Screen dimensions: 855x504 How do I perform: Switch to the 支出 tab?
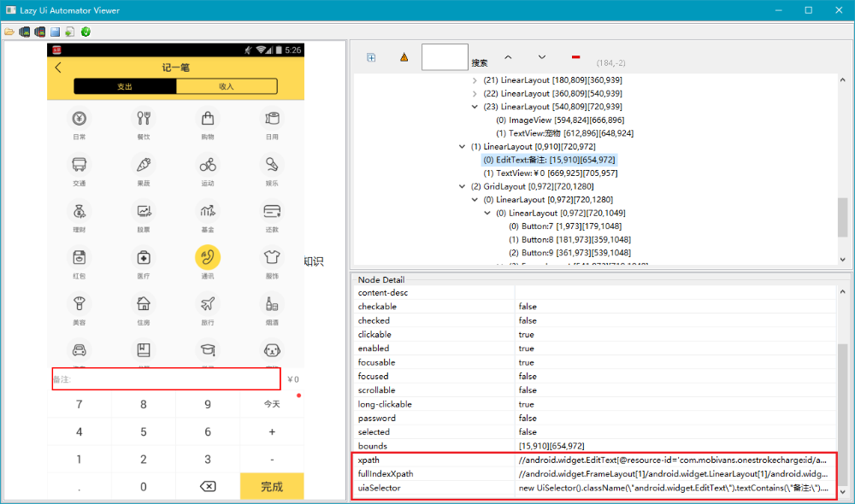[x=125, y=86]
